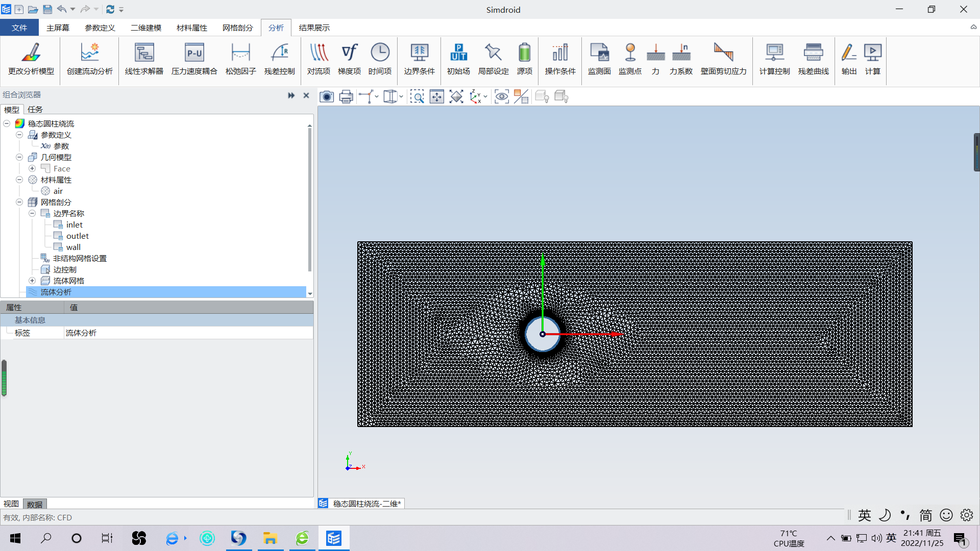
Task: Open the 松弛因子 settings
Action: click(240, 59)
